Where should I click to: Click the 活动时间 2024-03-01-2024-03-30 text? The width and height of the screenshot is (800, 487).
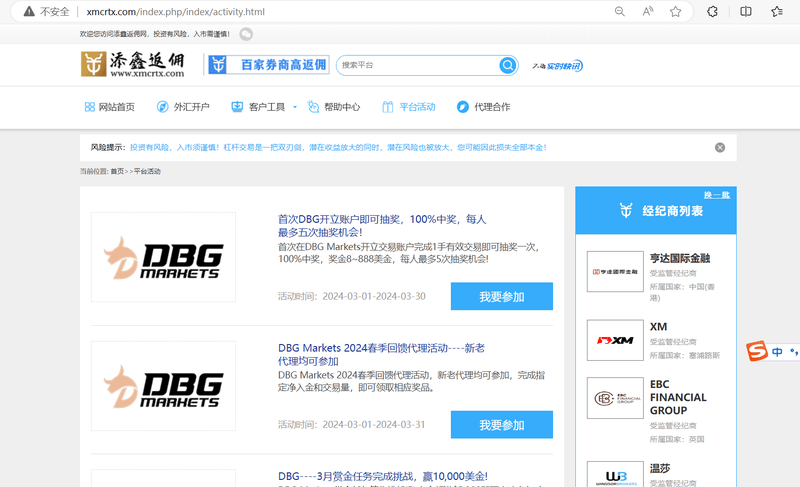pos(352,296)
